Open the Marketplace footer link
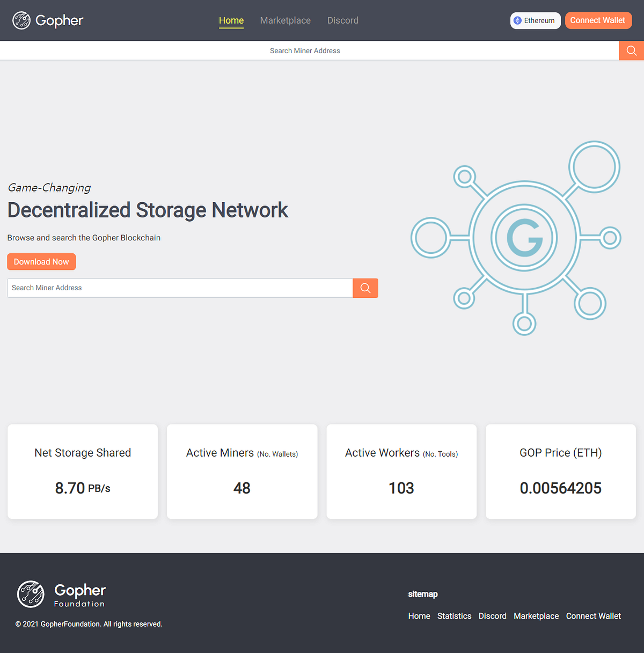Screen dimensions: 644x653 pos(536,615)
